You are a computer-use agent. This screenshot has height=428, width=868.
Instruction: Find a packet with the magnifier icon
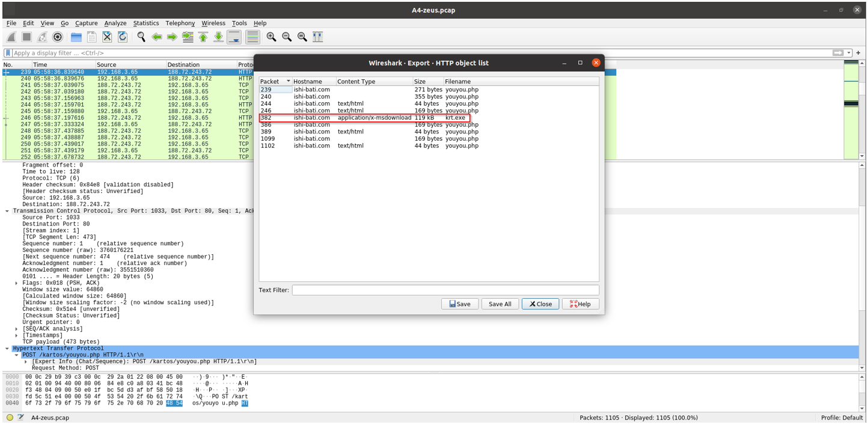(x=141, y=37)
